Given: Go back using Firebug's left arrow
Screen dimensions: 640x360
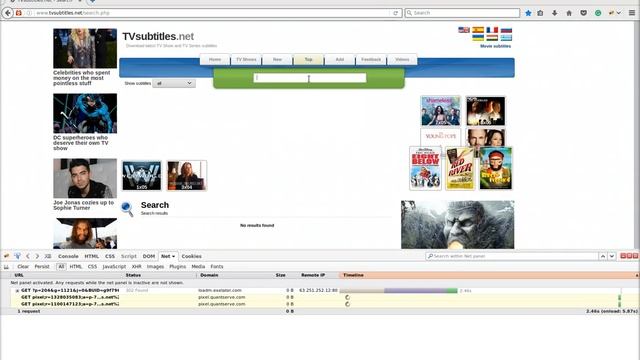Looking at the screenshot, I should (28, 256).
